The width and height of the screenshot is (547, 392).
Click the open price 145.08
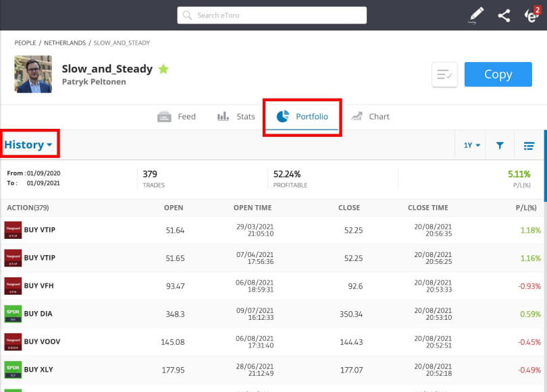coord(173,342)
